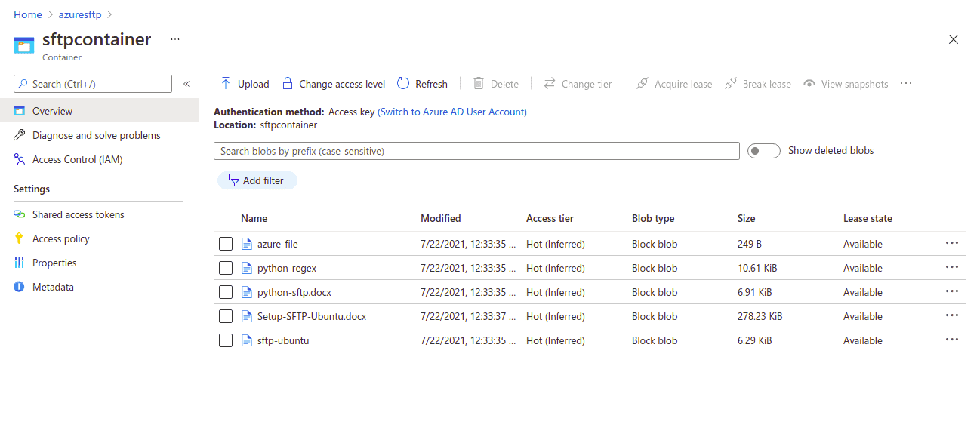Viewport: 980px width, 440px height.
Task: Open the Overview menu item
Action: (99, 111)
